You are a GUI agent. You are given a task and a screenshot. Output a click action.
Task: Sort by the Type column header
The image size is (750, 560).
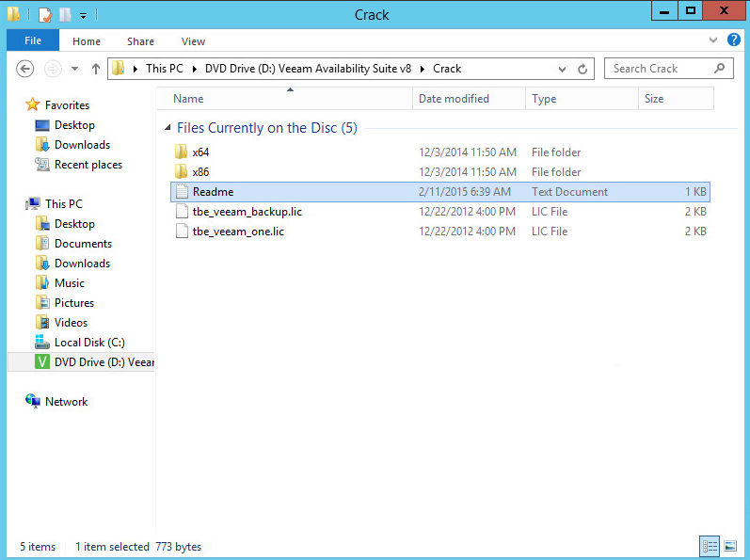(582, 99)
